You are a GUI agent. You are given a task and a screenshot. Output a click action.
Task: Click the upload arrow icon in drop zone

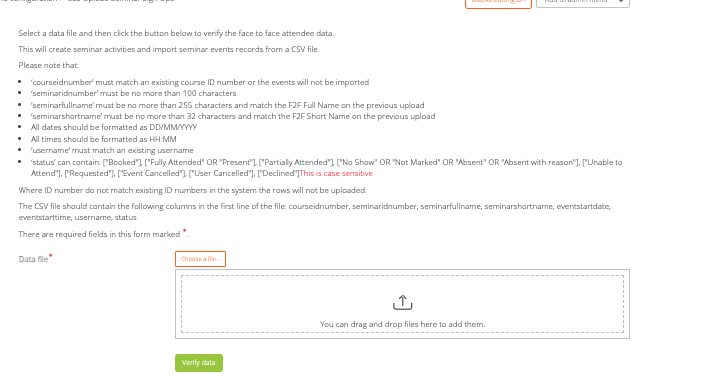[402, 302]
